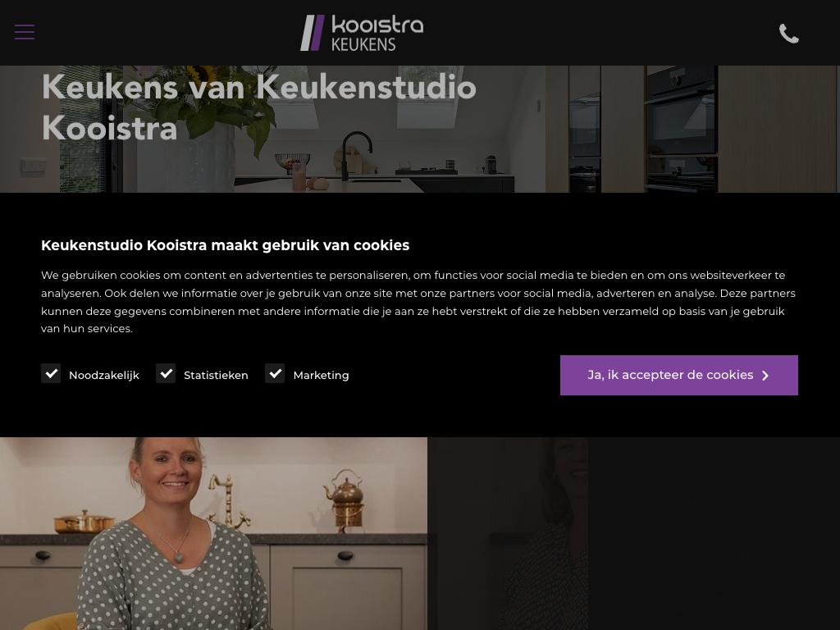Click the phone call icon
Image resolution: width=840 pixels, height=630 pixels.
(788, 33)
